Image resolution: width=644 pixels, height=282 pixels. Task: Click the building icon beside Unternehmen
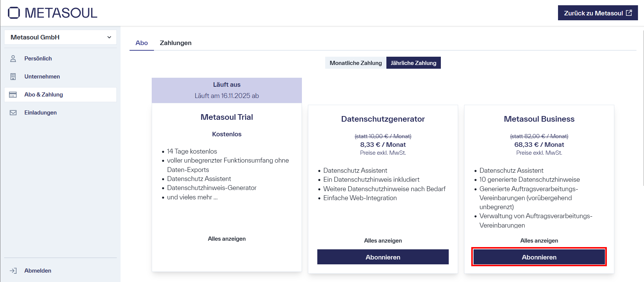[x=13, y=77]
